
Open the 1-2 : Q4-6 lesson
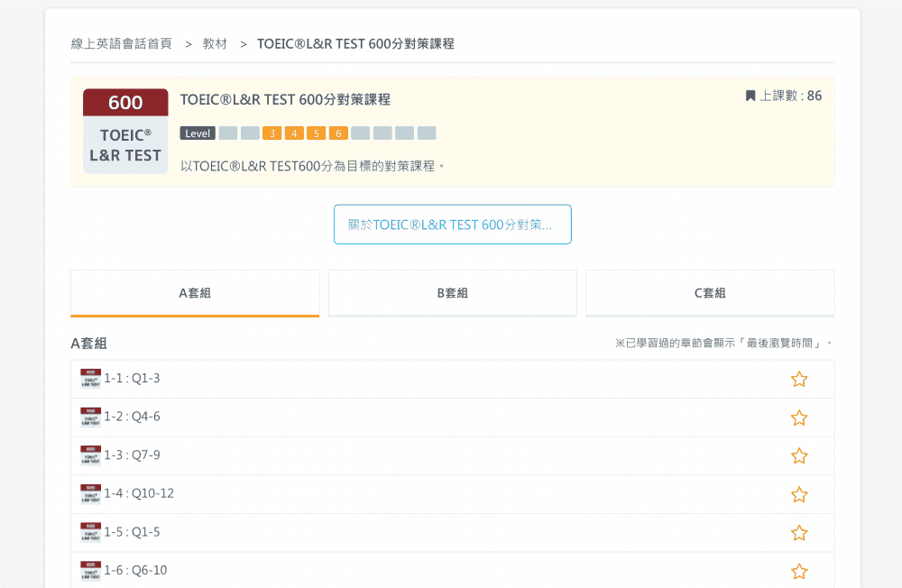pyautogui.click(x=452, y=418)
